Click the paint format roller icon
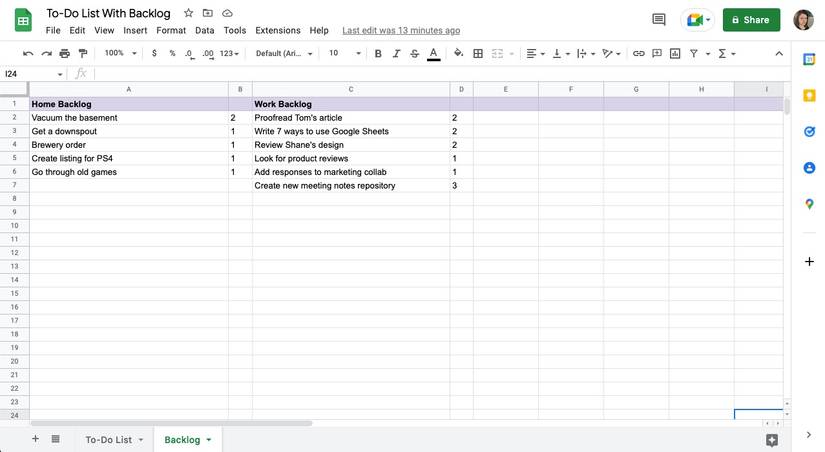Image resolution: width=825 pixels, height=452 pixels. coord(83,53)
